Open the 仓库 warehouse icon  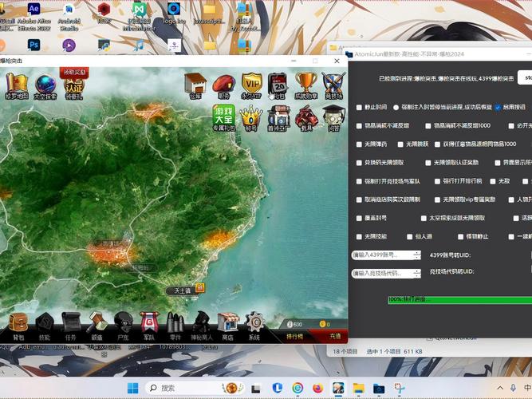pyautogui.click(x=195, y=86)
